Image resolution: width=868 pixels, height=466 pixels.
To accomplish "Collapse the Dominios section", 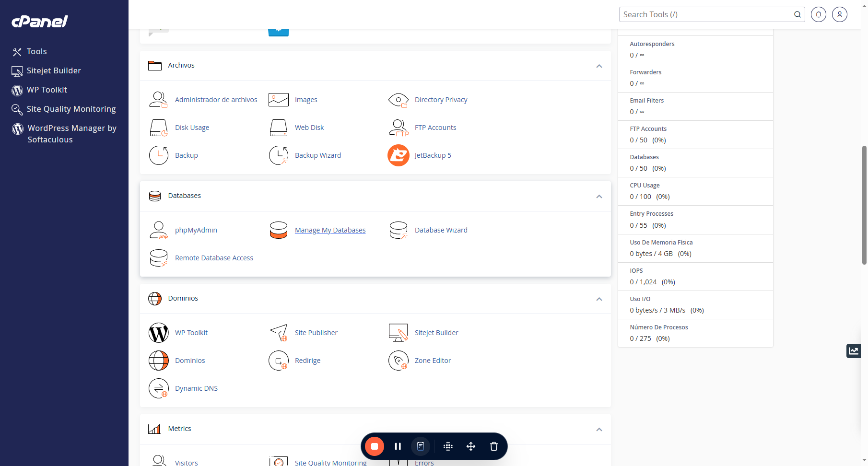I will (x=599, y=299).
